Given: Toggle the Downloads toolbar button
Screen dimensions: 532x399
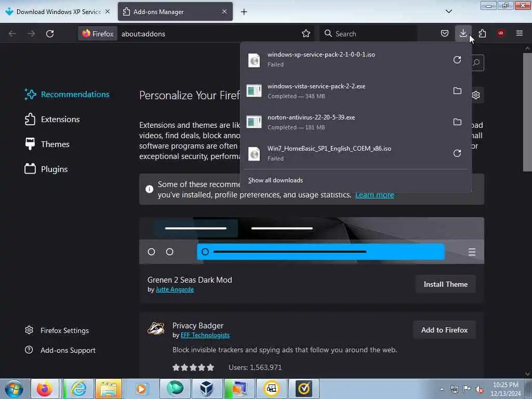Looking at the screenshot, I should pos(463,33).
